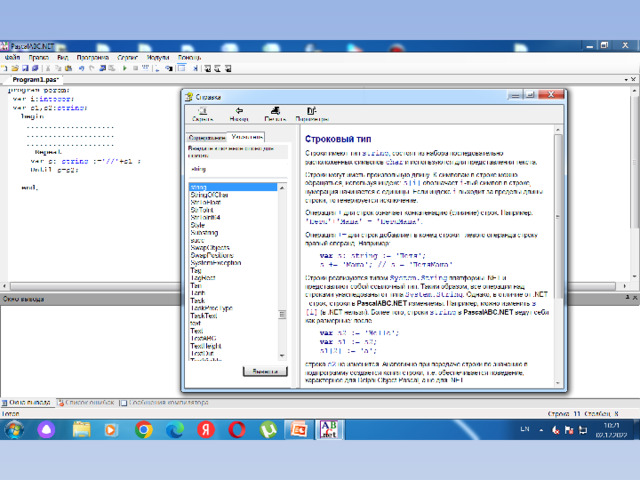Create a new file from toolbar
Image resolution: width=640 pixels, height=480 pixels.
coord(5,69)
